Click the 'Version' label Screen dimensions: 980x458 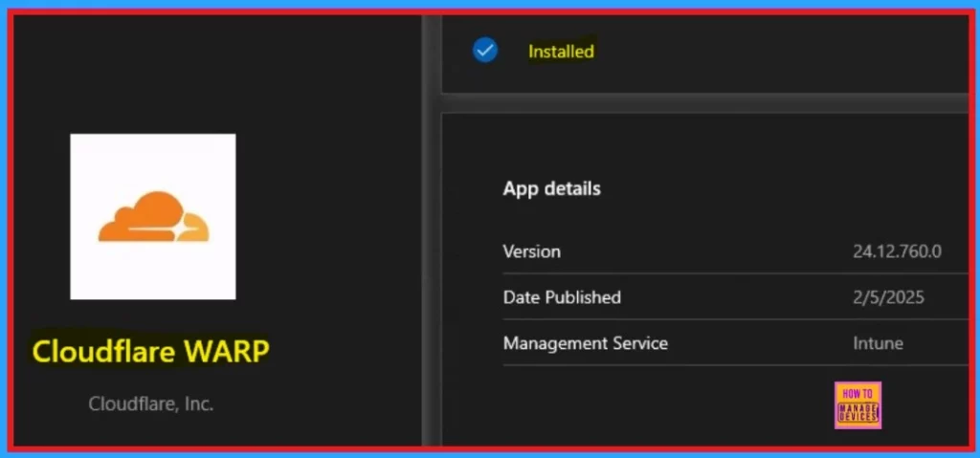click(532, 251)
